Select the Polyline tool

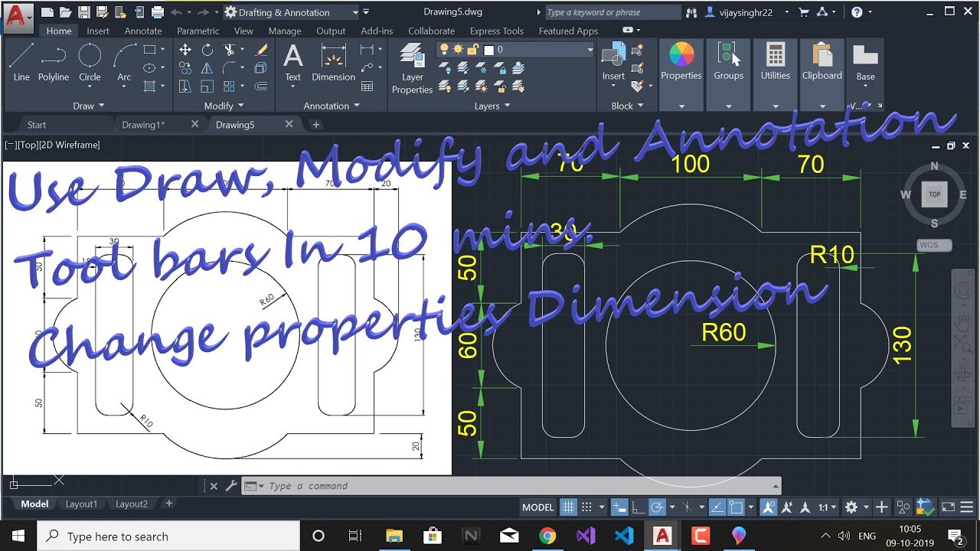tap(54, 61)
